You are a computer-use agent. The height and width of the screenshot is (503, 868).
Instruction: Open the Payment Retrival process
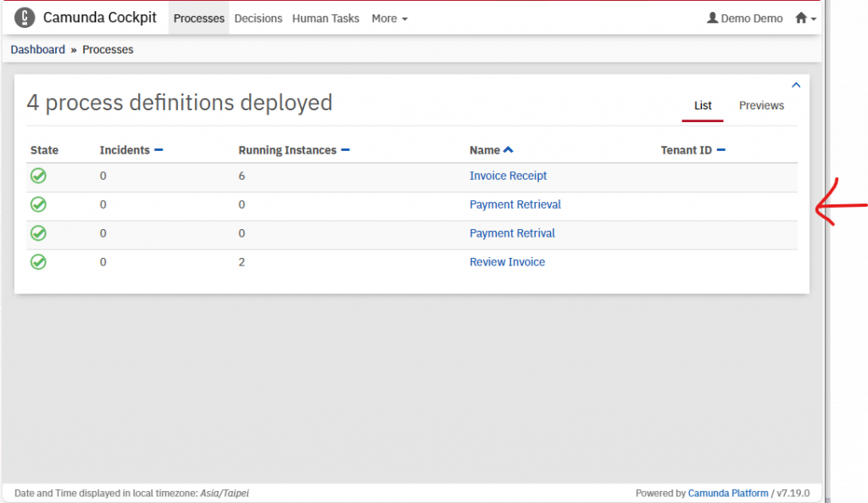pyautogui.click(x=512, y=233)
